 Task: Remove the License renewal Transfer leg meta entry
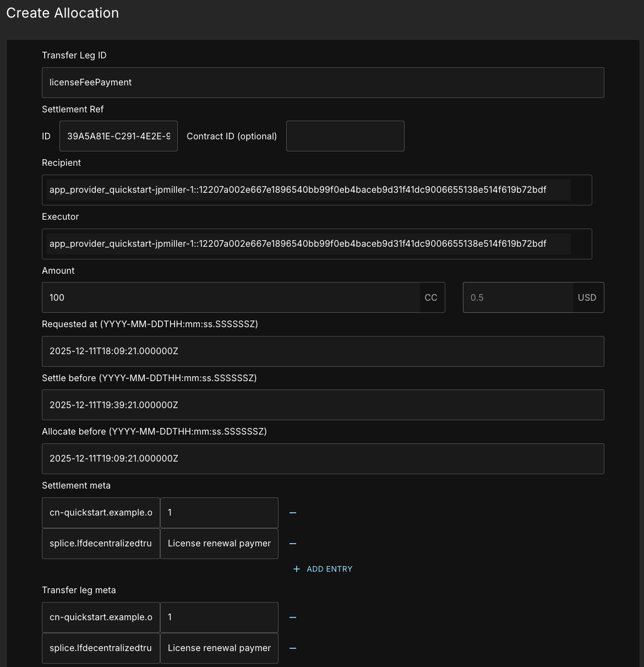[x=293, y=648]
